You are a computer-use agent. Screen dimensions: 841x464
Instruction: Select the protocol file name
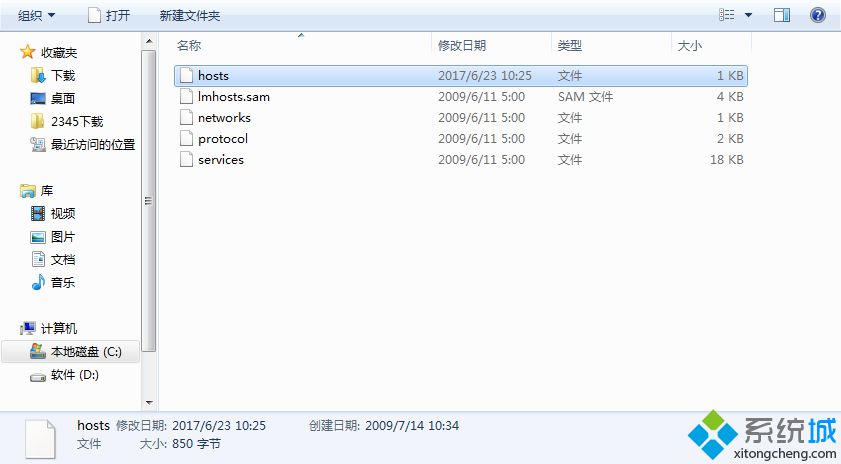[223, 138]
